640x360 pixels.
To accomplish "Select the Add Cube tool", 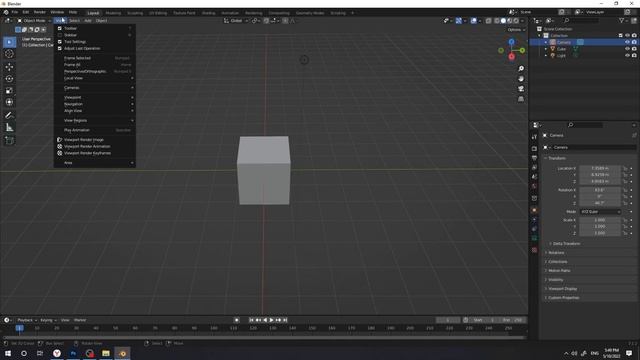I will tap(9, 140).
